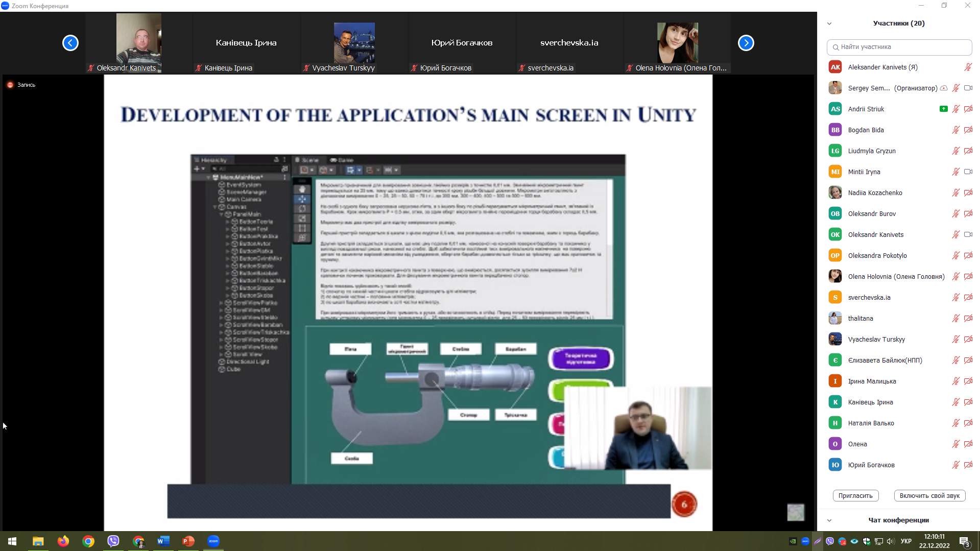Click the AK avatar of Aleksander Kanivets (Я)
This screenshot has height=551, width=980.
coord(835,67)
